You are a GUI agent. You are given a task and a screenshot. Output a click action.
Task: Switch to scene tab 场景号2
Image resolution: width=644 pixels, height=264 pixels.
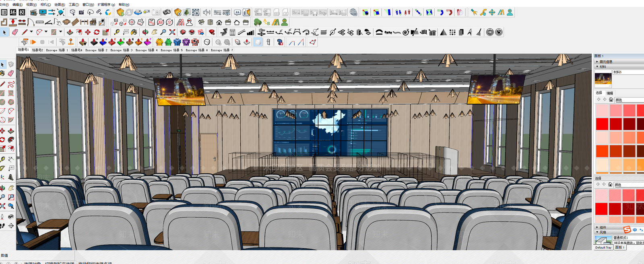pyautogui.click(x=37, y=50)
